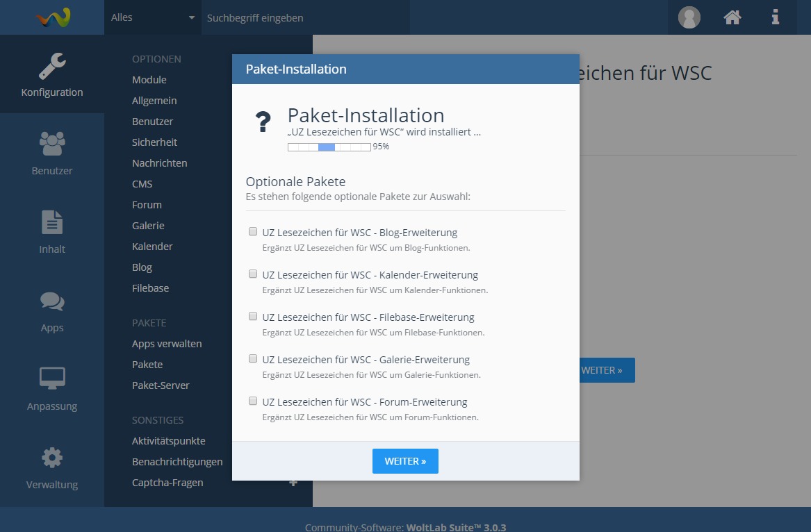Select the Anpassung monitor icon
811x532 pixels.
point(52,379)
